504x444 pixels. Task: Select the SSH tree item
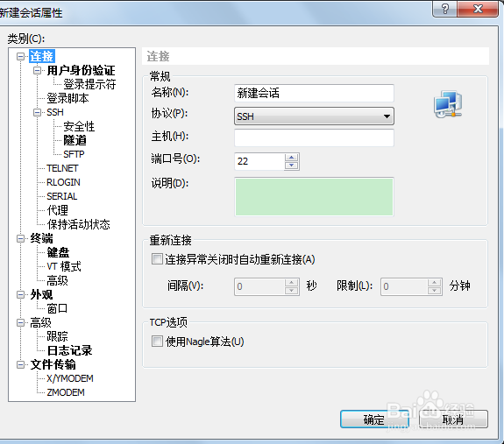pyautogui.click(x=55, y=112)
